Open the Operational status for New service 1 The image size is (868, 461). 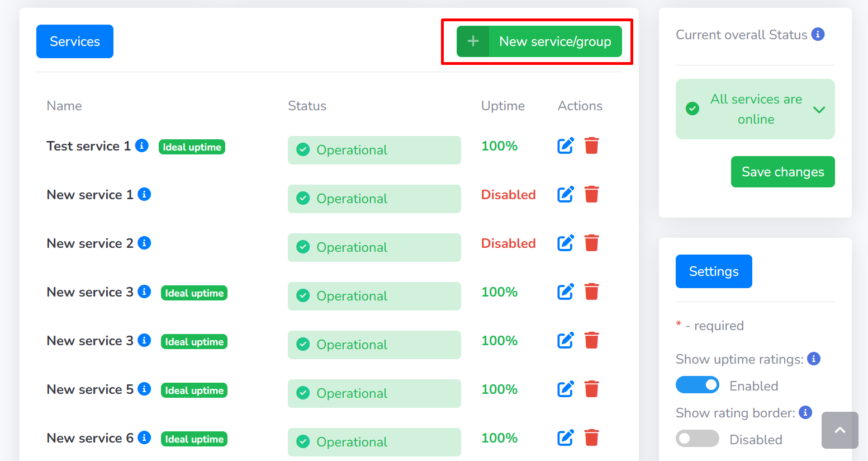pos(374,199)
